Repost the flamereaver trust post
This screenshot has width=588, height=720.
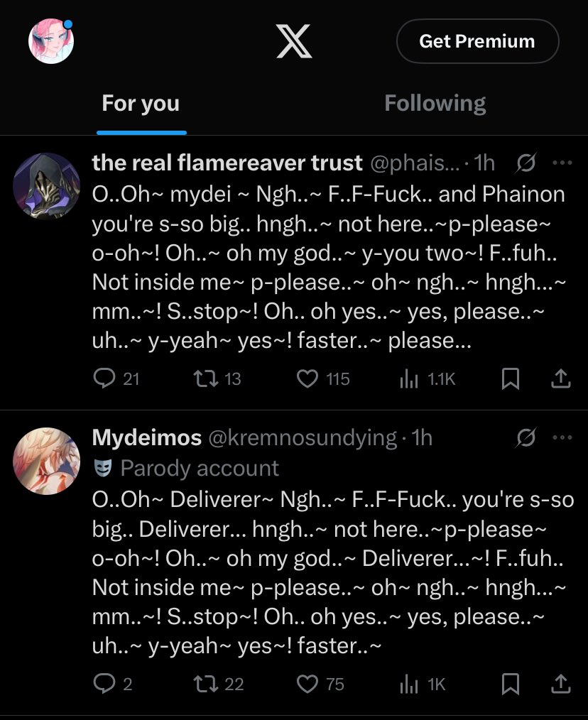[205, 379]
